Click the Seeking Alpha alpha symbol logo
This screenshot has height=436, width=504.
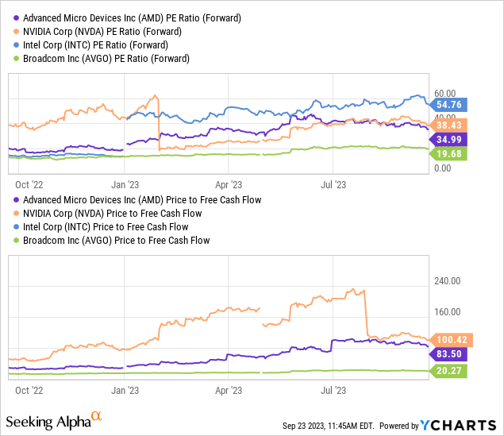tap(96, 416)
